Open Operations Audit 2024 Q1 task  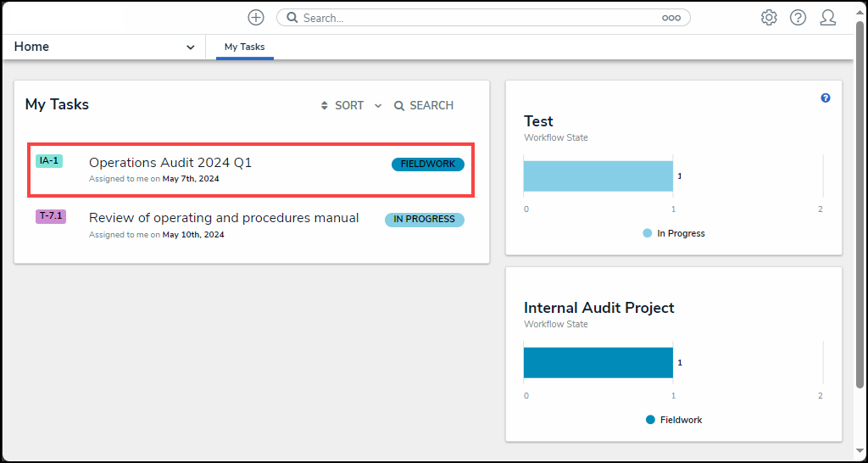[170, 163]
